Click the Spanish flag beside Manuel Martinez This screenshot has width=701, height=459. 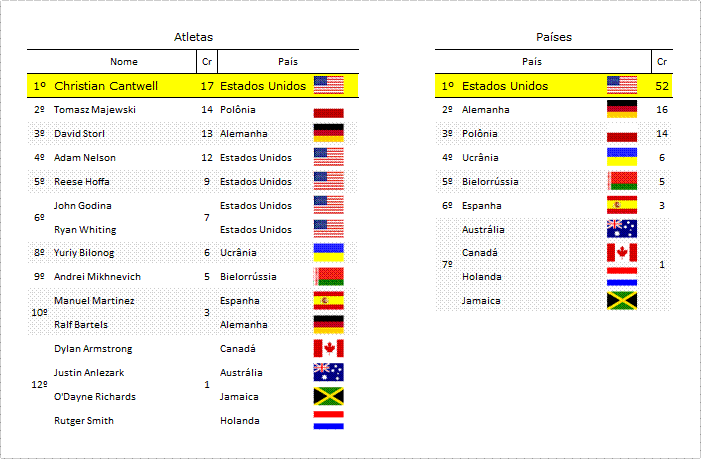pyautogui.click(x=329, y=300)
